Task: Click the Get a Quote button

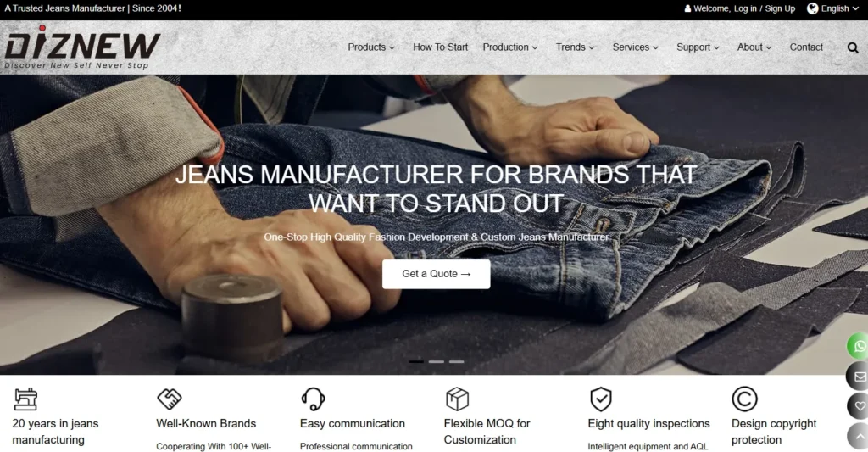Action: [437, 274]
